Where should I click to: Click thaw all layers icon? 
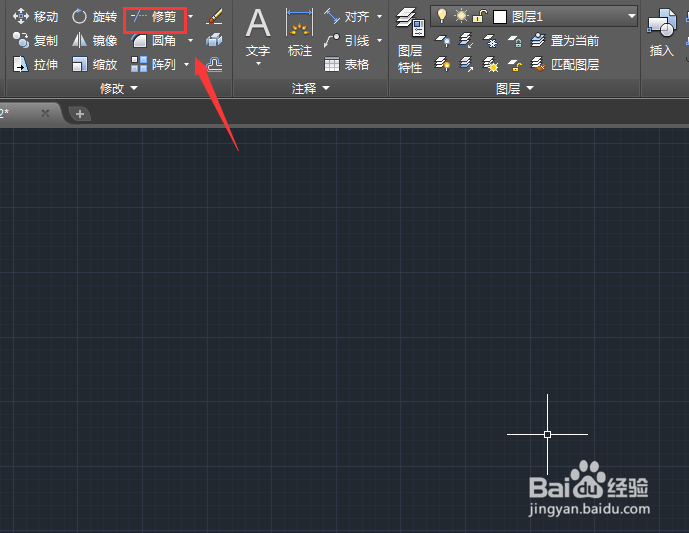[x=490, y=65]
